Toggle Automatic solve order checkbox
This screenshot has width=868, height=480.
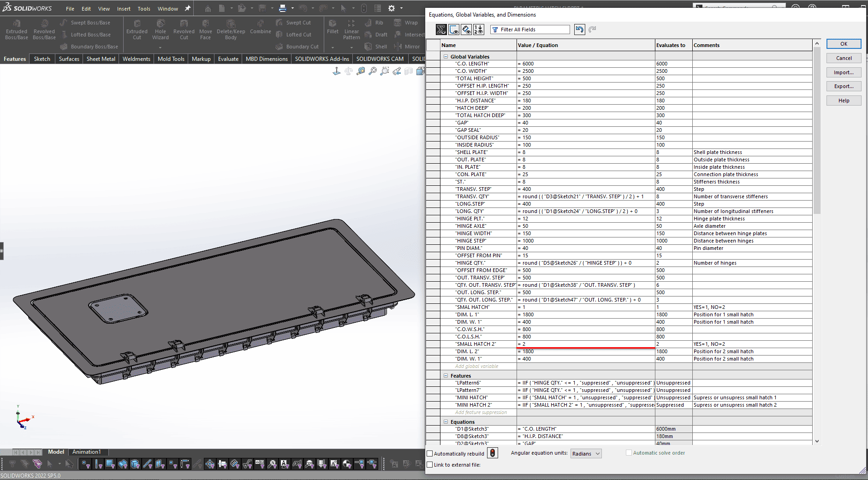629,453
